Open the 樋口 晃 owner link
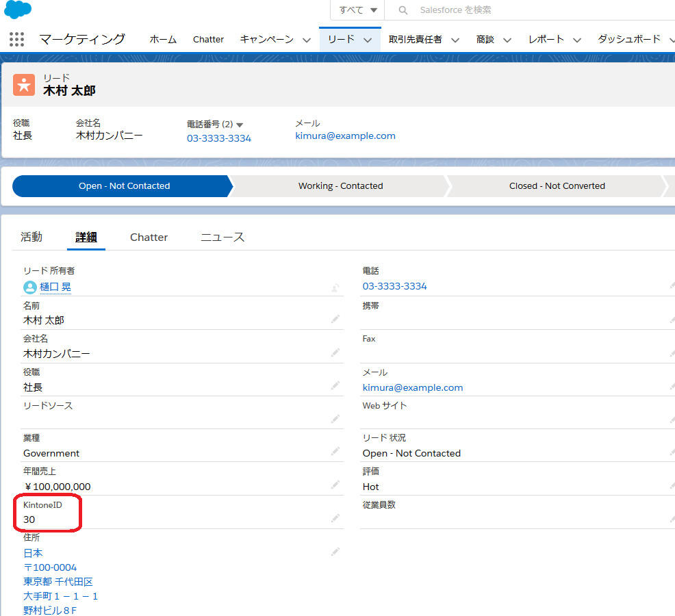The height and width of the screenshot is (616, 675). (55, 287)
